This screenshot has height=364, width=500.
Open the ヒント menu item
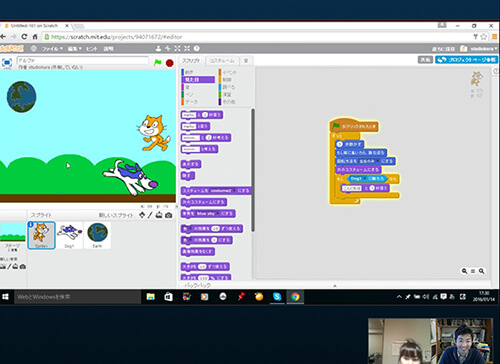coord(92,49)
